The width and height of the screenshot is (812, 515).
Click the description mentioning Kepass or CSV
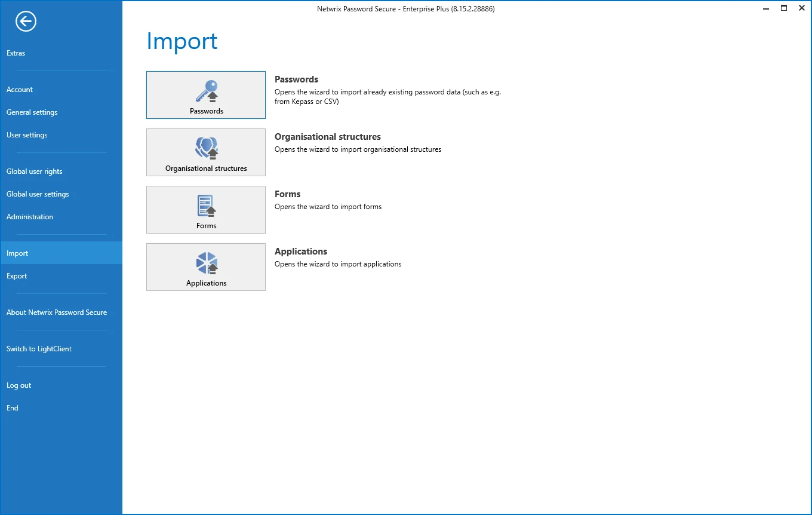coord(387,97)
